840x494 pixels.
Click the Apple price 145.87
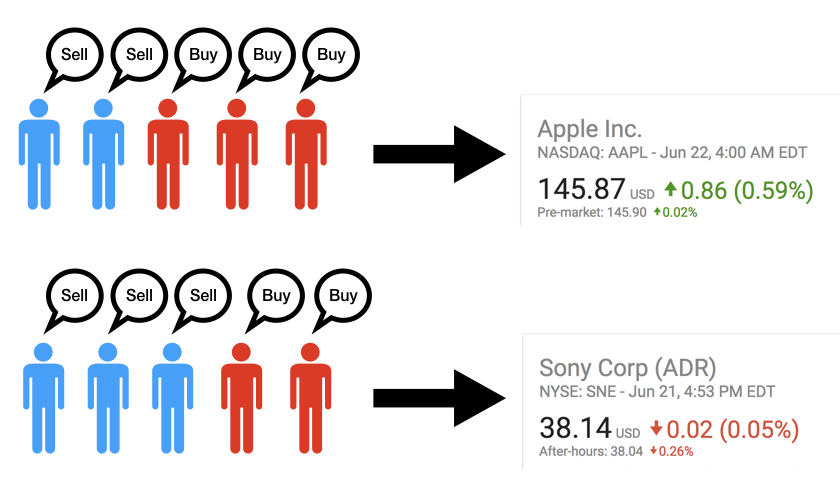(x=581, y=189)
